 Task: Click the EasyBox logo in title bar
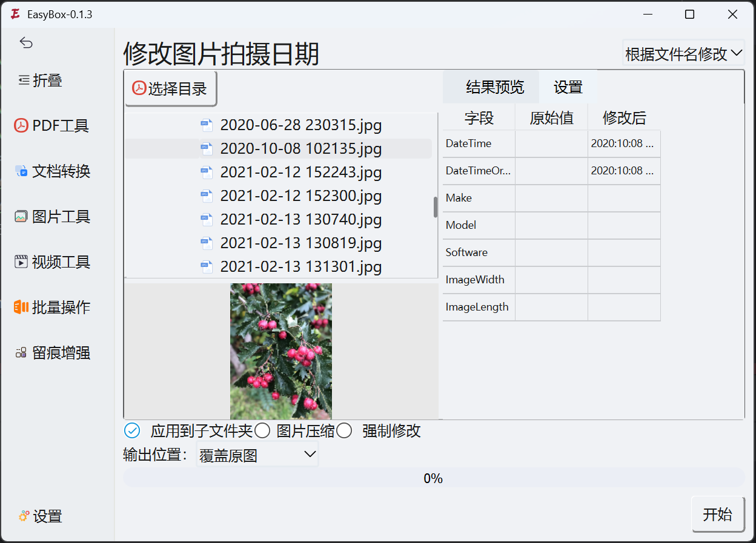click(15, 14)
